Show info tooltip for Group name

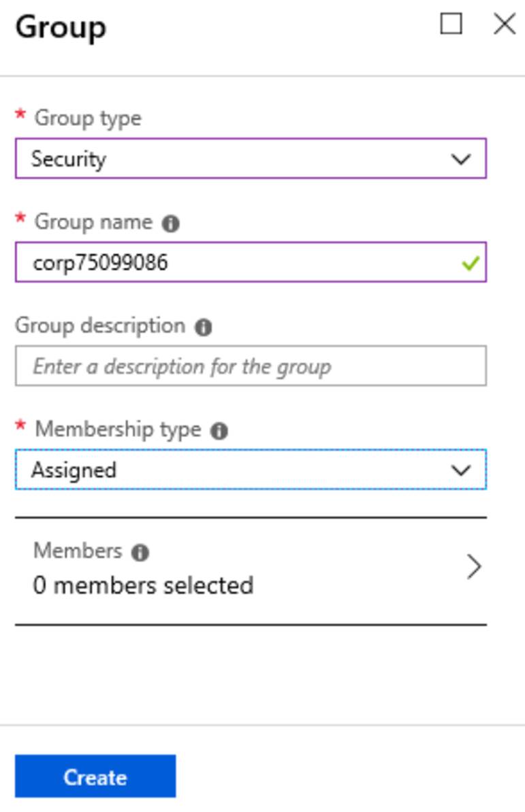(170, 224)
